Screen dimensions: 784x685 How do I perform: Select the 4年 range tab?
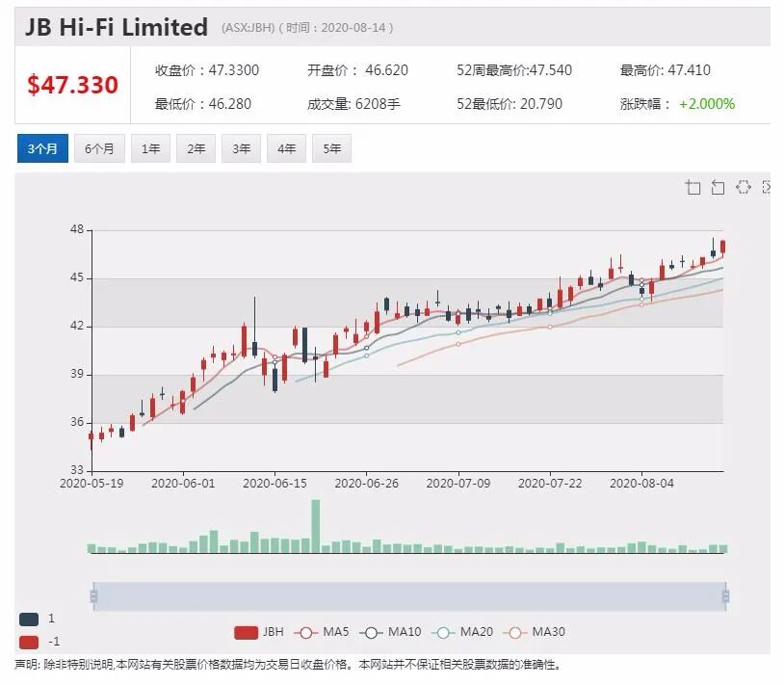[286, 148]
